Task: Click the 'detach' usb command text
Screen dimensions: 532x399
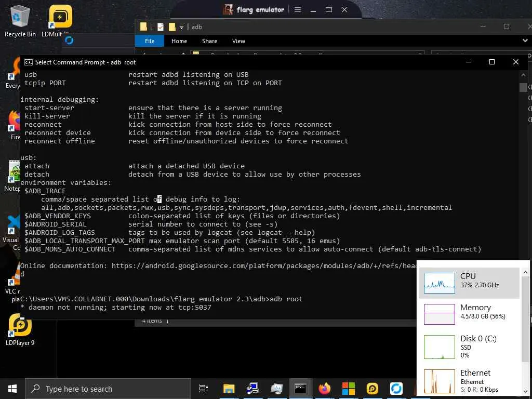Action: pos(37,175)
